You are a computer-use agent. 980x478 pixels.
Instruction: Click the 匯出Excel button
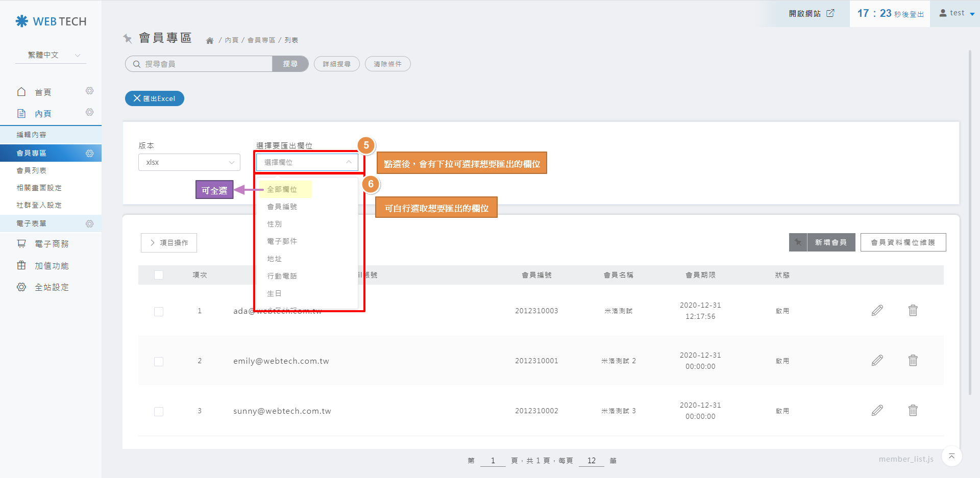pyautogui.click(x=154, y=98)
